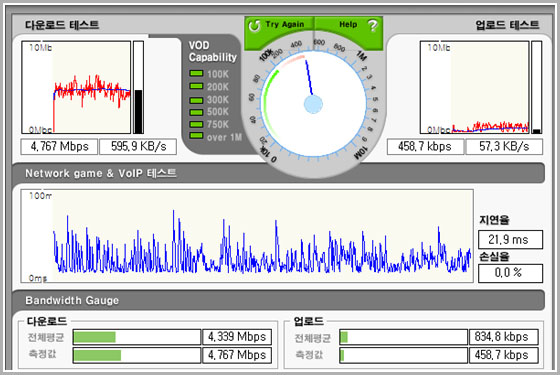
Task: Select the 595,9 KB/s download rate field
Action: point(138,146)
